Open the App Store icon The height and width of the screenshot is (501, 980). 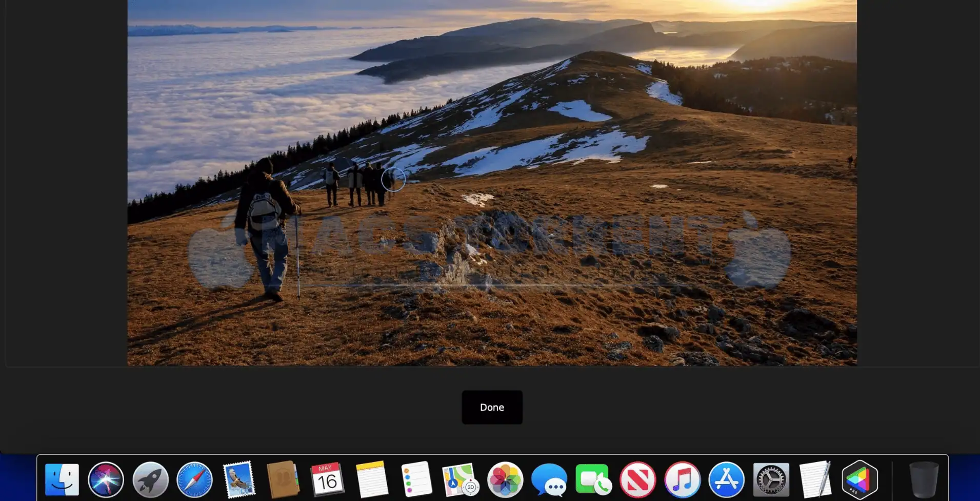click(x=727, y=480)
